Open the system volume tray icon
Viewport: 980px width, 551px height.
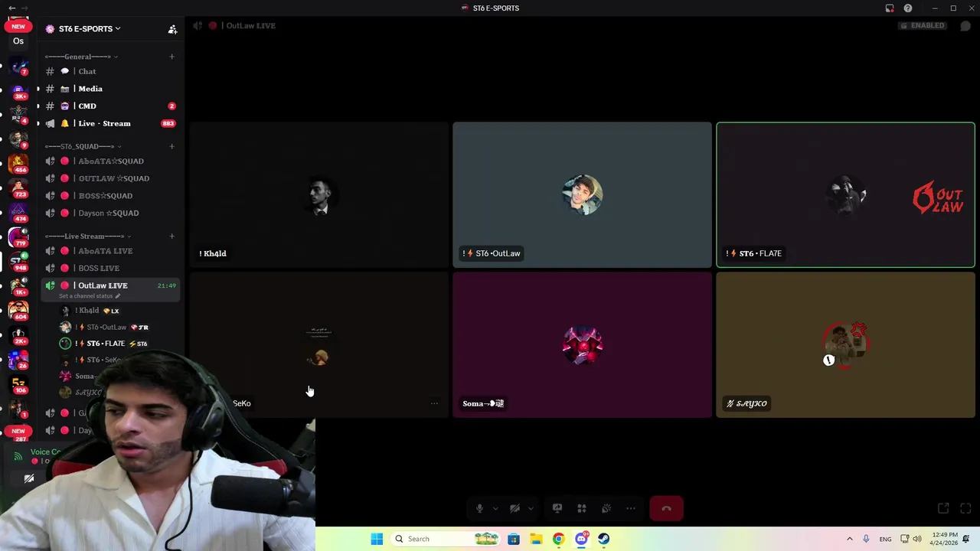[x=917, y=539]
